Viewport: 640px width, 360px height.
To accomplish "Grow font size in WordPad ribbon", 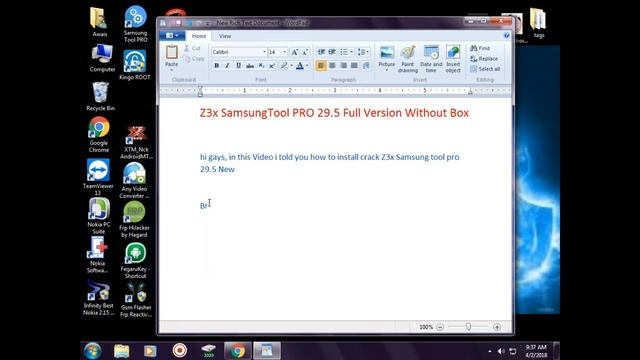I will tap(294, 52).
